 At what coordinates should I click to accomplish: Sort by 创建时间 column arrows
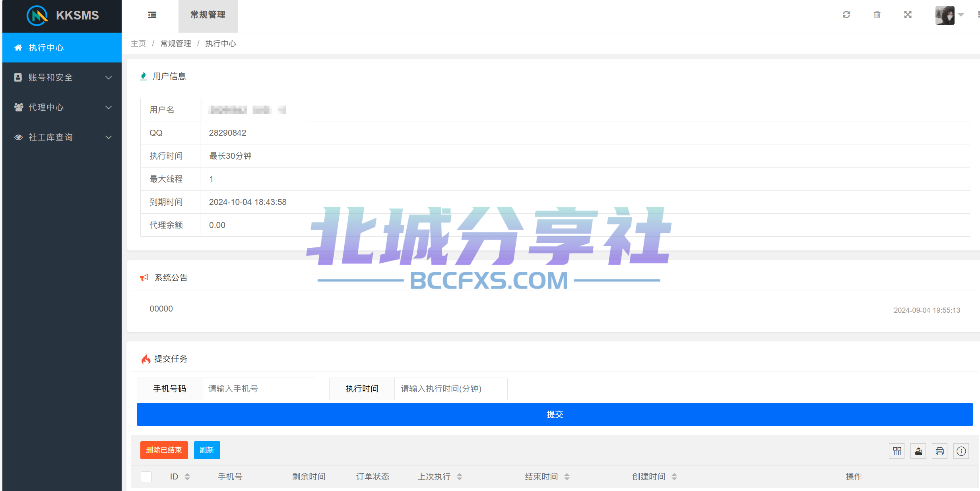coord(674,477)
